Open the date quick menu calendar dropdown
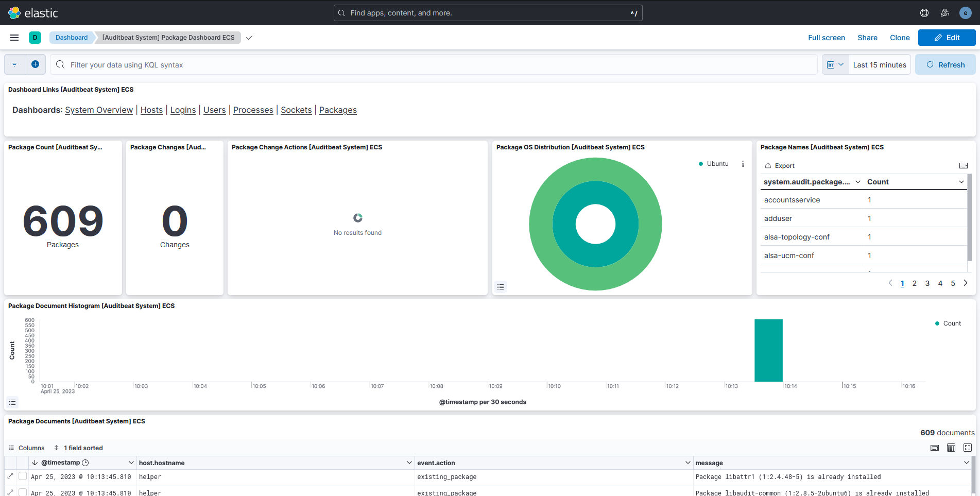 click(x=835, y=65)
